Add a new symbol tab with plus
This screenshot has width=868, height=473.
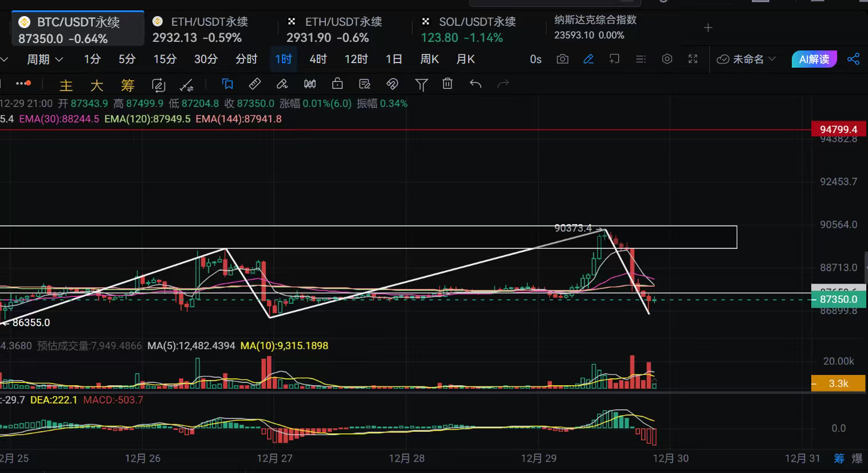click(x=708, y=28)
